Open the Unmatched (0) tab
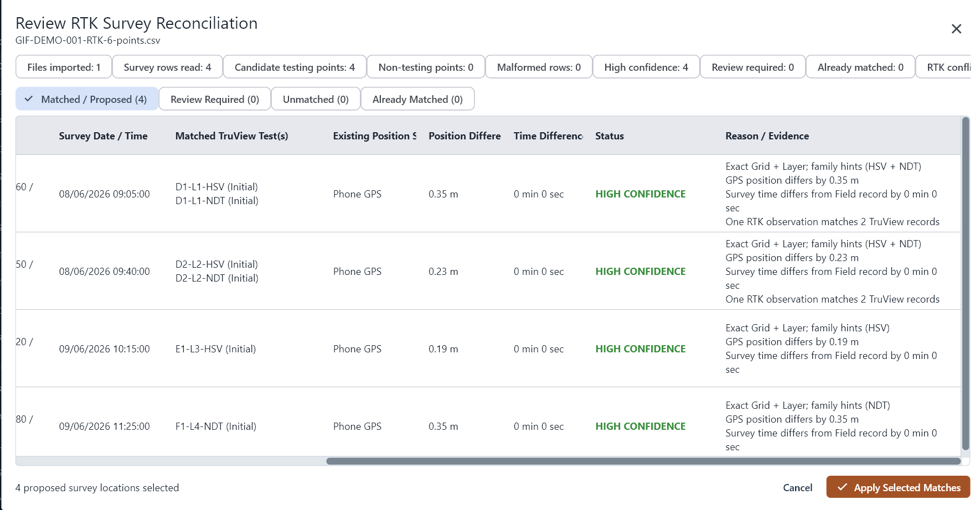980x510 pixels. tap(316, 99)
